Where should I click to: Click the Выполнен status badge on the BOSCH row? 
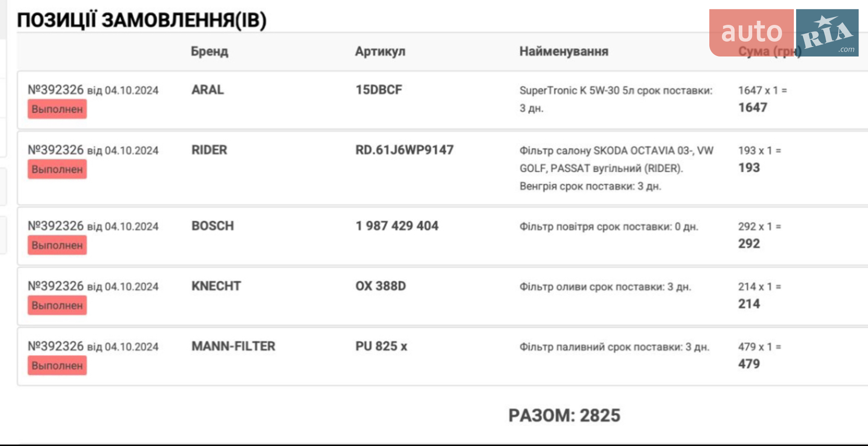coord(57,245)
